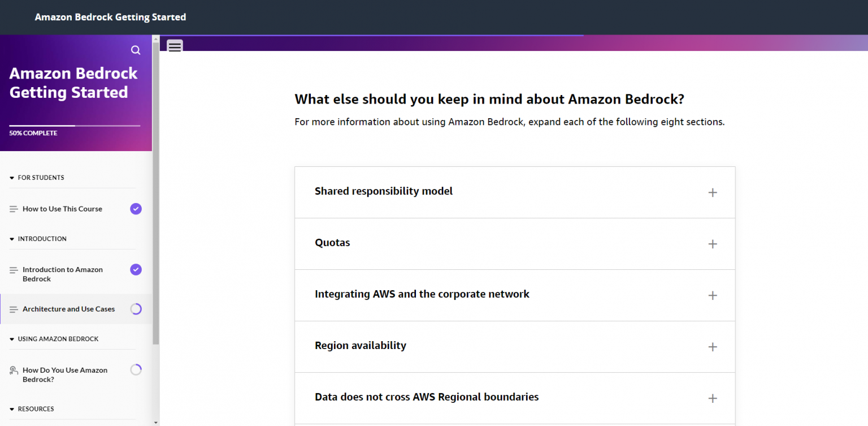Click the search magnifier icon in sidebar
The height and width of the screenshot is (426, 868).
point(136,50)
